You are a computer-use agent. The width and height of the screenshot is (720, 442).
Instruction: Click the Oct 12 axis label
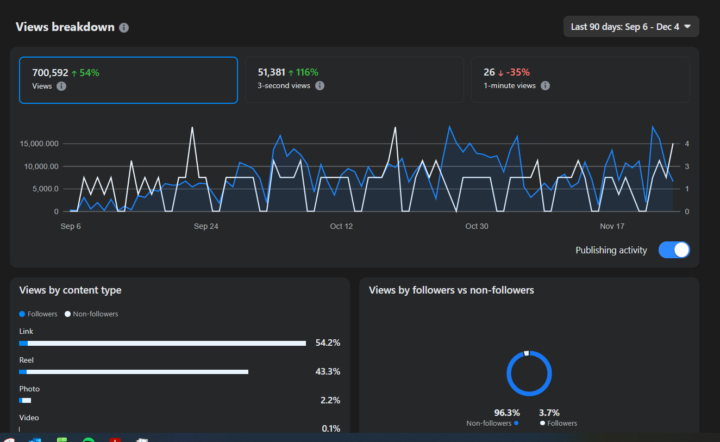pos(341,226)
